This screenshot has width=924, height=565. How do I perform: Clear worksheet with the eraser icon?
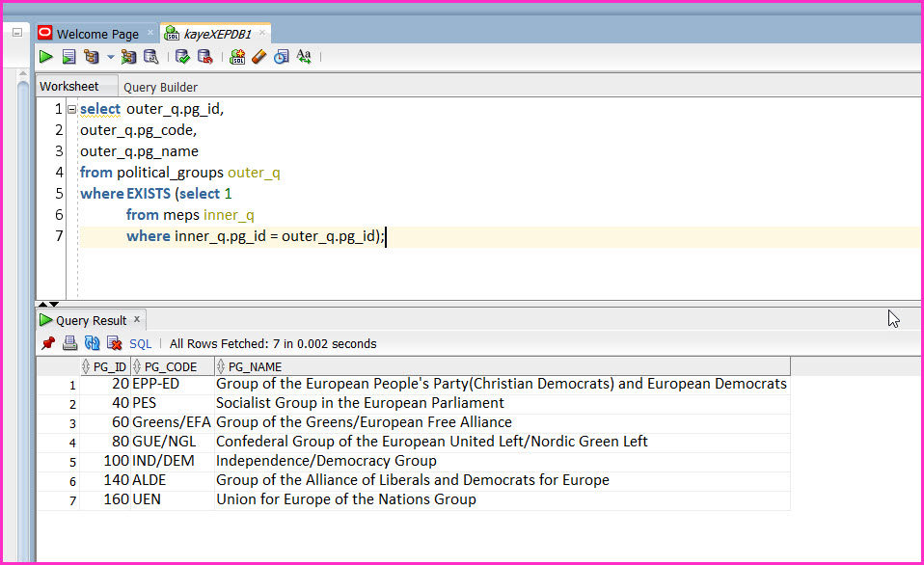(x=259, y=57)
